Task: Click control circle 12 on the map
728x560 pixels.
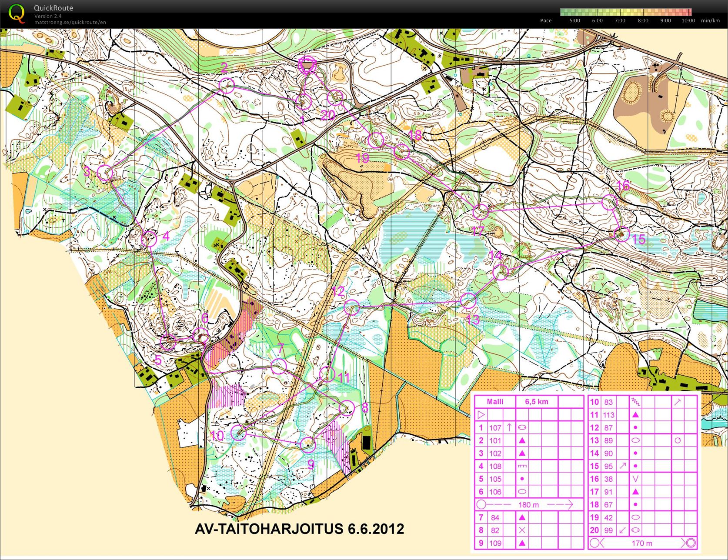Action: (351, 307)
